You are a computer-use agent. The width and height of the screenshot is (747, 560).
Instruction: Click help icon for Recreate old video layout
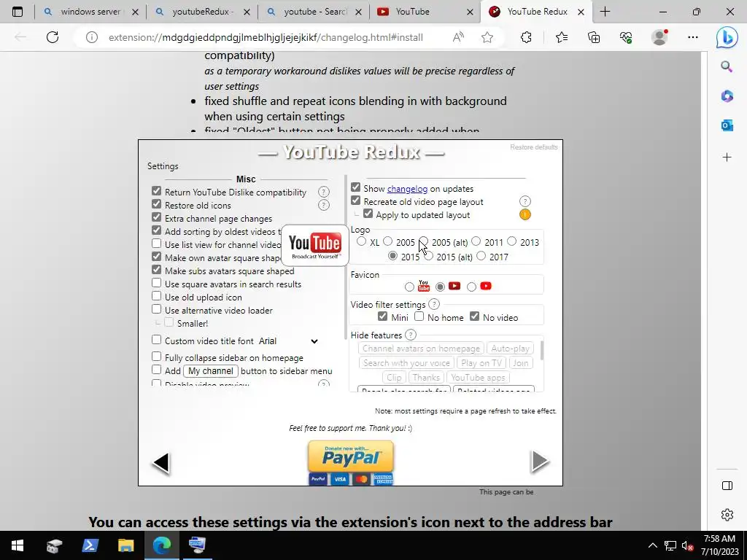525,201
